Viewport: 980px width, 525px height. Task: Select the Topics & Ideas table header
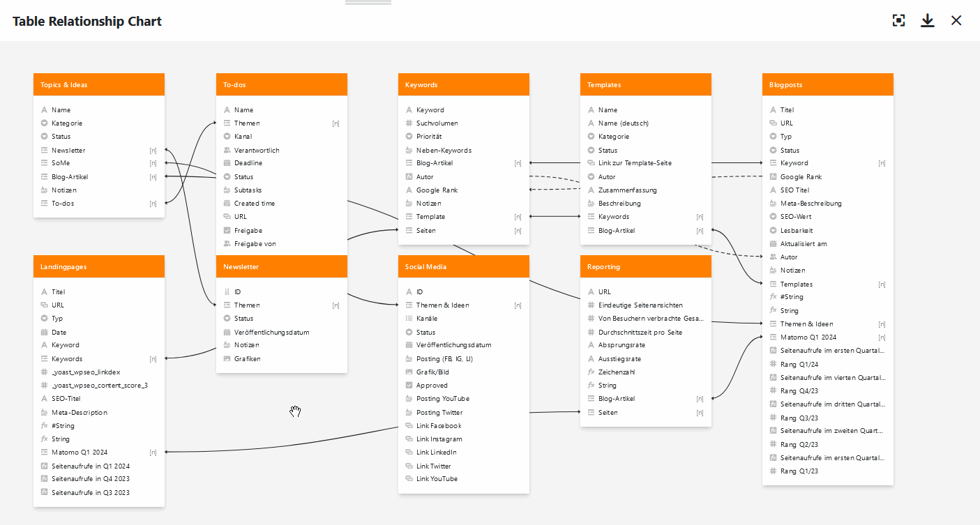tap(99, 84)
